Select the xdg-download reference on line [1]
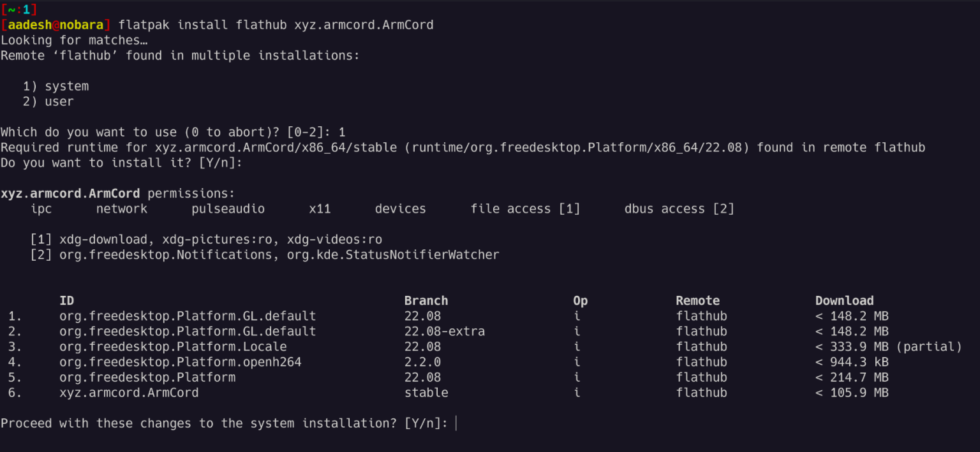 103,239
